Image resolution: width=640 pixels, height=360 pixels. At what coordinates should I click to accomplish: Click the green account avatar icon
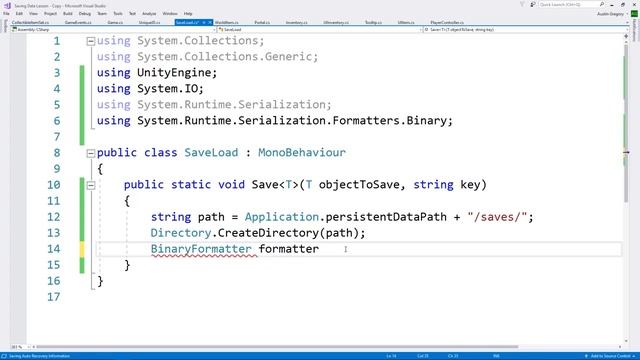[x=635, y=13]
